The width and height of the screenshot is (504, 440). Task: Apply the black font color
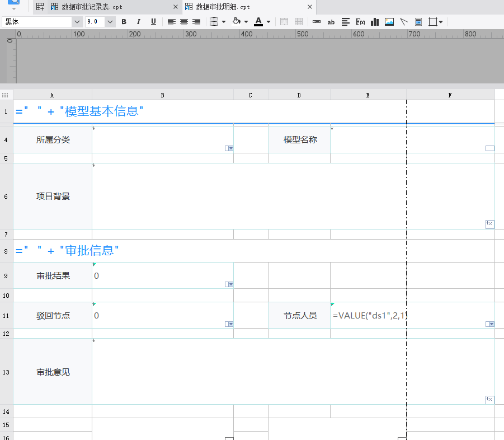[x=258, y=21]
